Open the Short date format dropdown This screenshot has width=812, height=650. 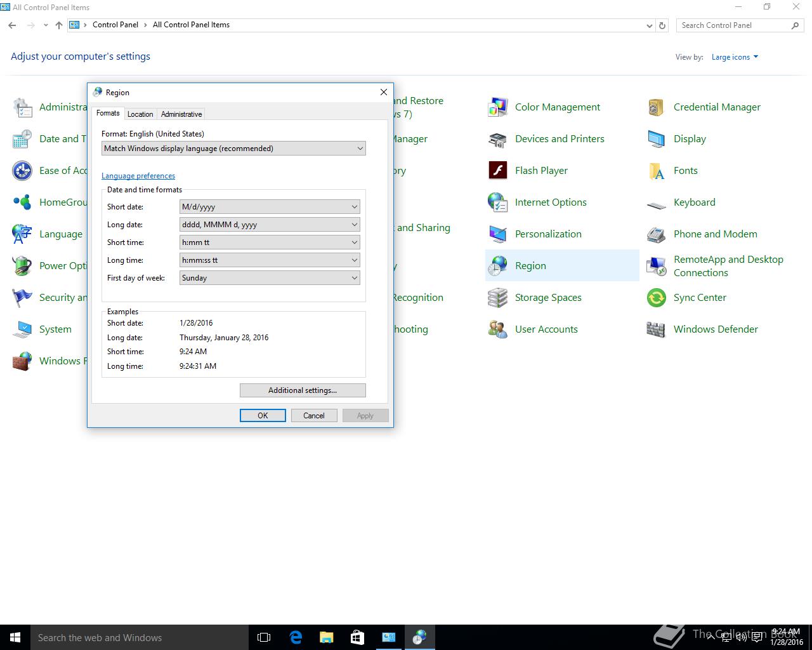pyautogui.click(x=270, y=207)
